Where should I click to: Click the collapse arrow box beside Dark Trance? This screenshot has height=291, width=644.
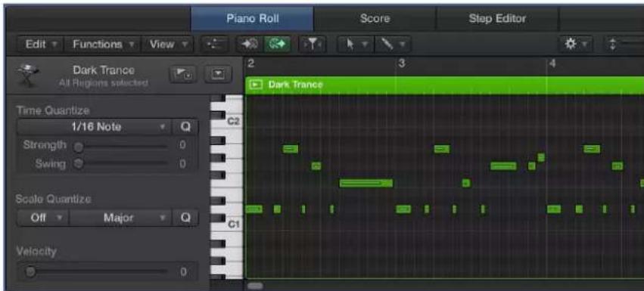coord(218,75)
